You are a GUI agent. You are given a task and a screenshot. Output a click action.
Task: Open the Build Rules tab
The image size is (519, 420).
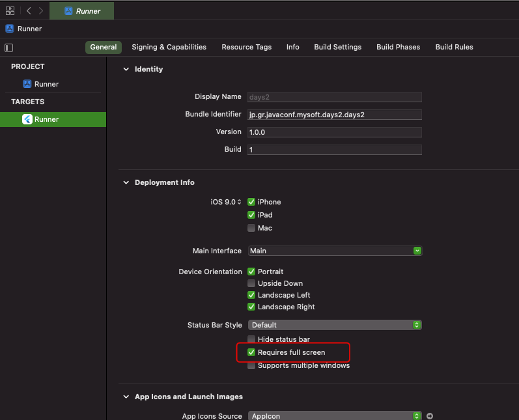[454, 47]
